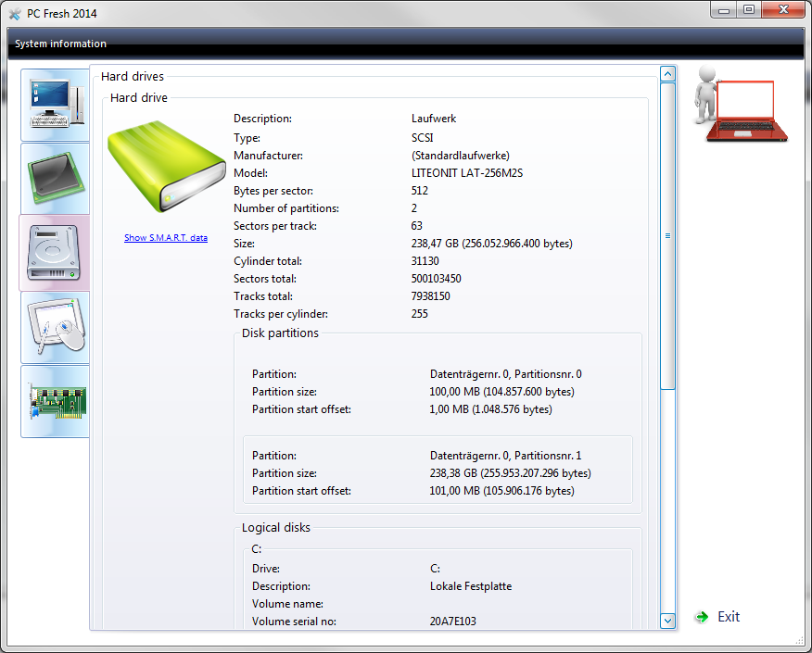
Task: Click partition size 238,38 GB value
Action: [510, 473]
